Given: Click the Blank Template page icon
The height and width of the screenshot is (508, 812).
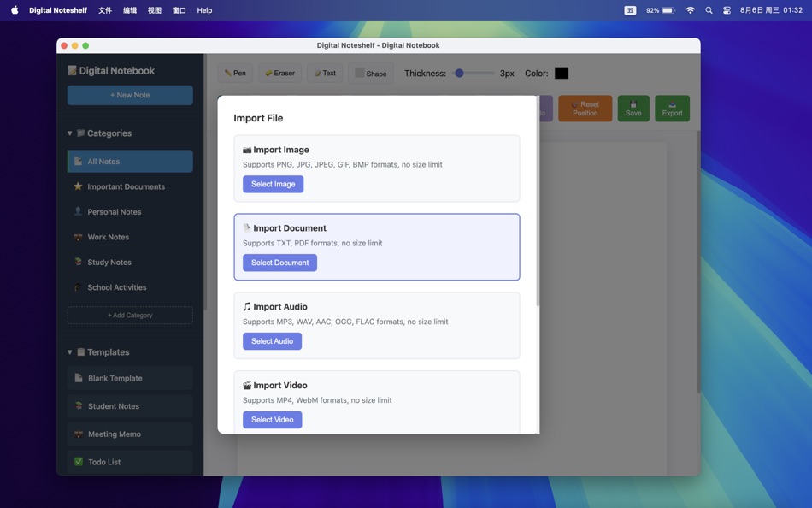Looking at the screenshot, I should point(78,378).
